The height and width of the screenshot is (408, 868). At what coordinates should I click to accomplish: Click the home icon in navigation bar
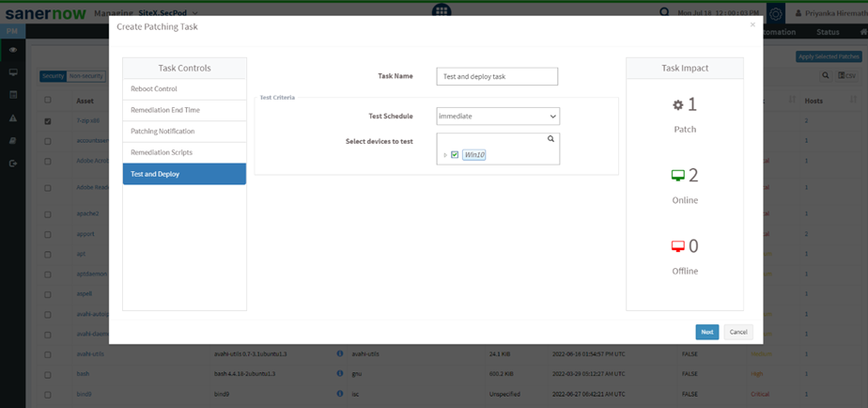[863, 32]
